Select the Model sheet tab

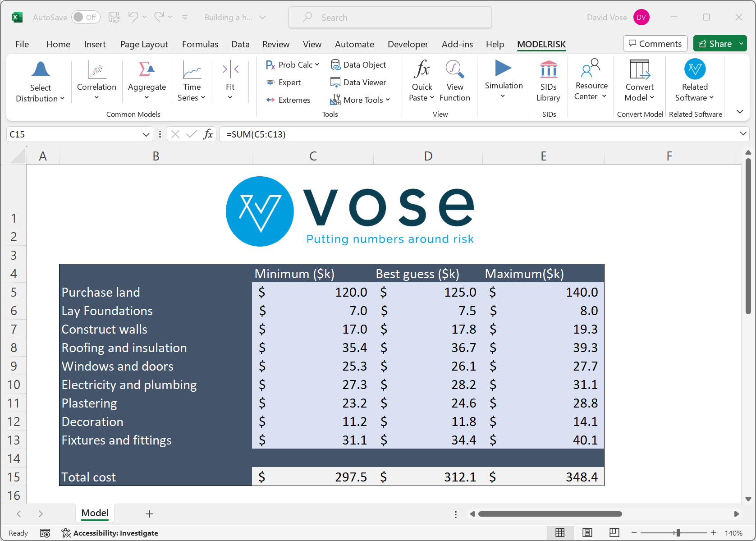(x=94, y=513)
